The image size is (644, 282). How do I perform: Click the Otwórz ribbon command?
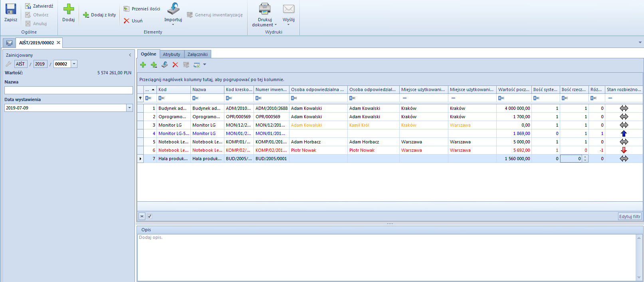tap(37, 15)
